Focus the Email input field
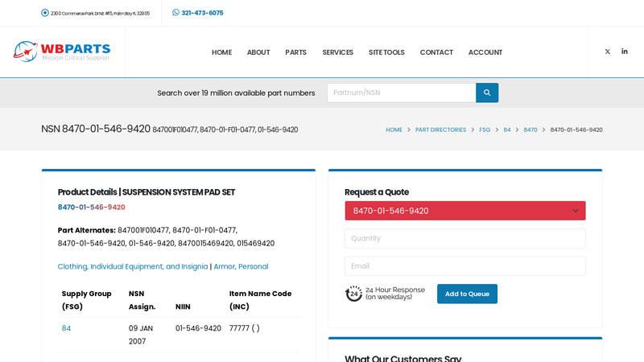The width and height of the screenshot is (644, 362). tap(464, 265)
